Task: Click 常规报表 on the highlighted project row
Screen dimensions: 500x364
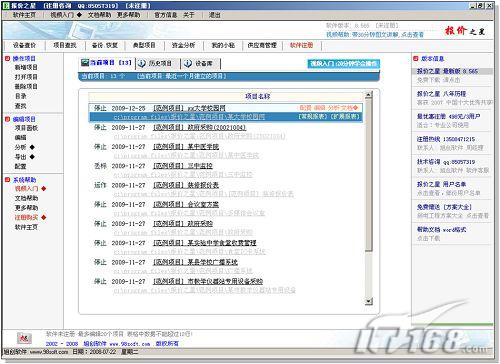Action: point(313,117)
